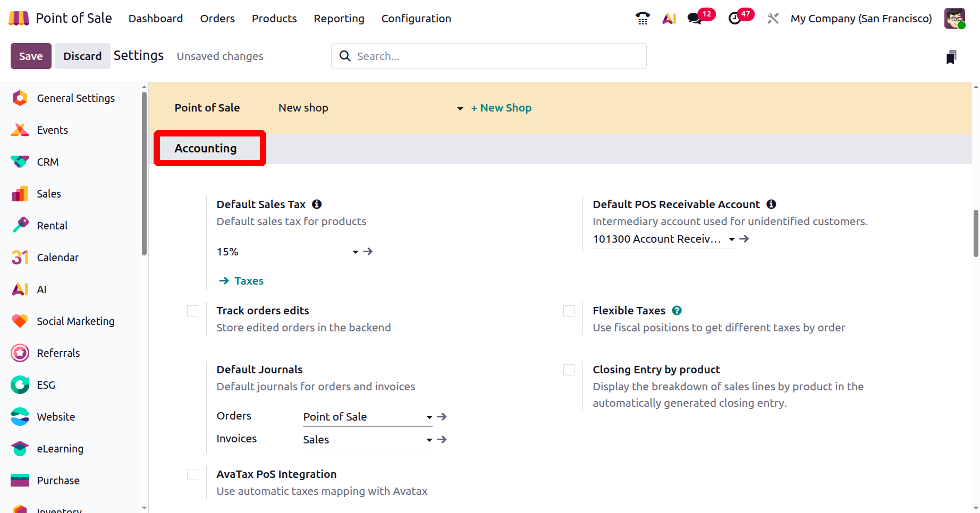Open the CRM settings in sidebar
The image size is (980, 513).
[x=48, y=162]
